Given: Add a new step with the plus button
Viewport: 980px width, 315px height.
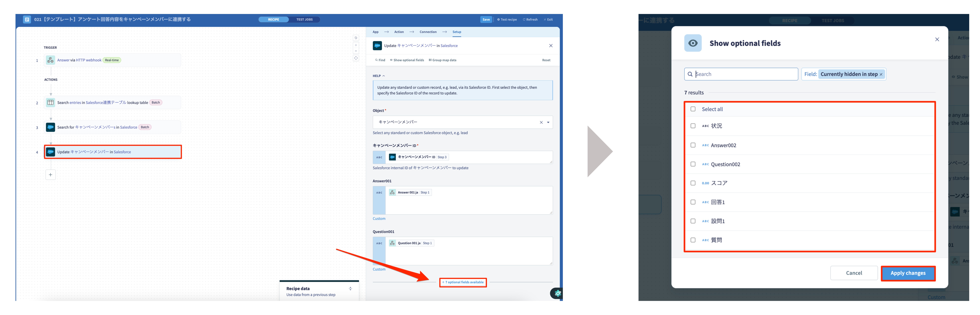Looking at the screenshot, I should point(51,175).
